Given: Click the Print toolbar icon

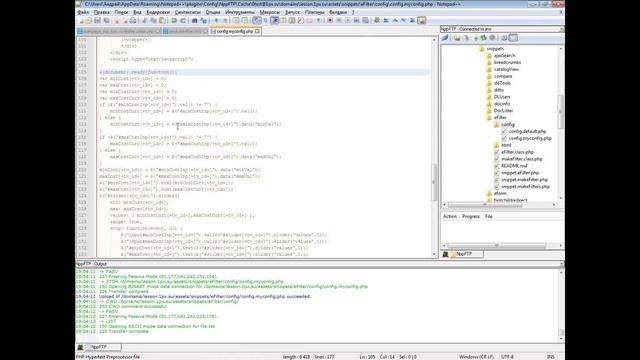Looking at the screenshot, I should (133, 20).
